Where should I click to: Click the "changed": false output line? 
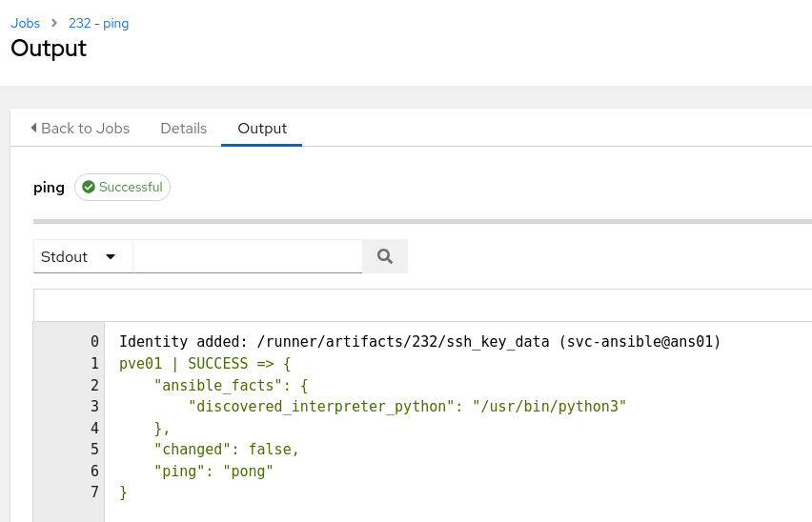click(x=226, y=449)
